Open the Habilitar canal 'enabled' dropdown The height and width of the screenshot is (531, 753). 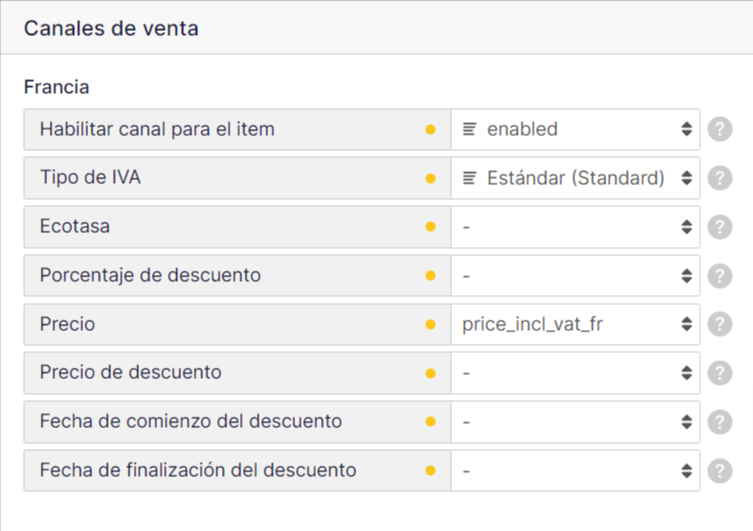pos(575,130)
